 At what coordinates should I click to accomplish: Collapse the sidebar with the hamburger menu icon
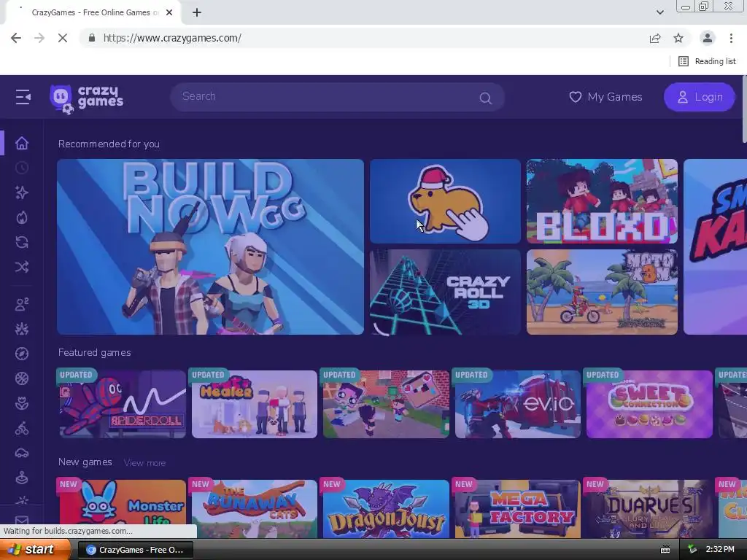pos(23,97)
